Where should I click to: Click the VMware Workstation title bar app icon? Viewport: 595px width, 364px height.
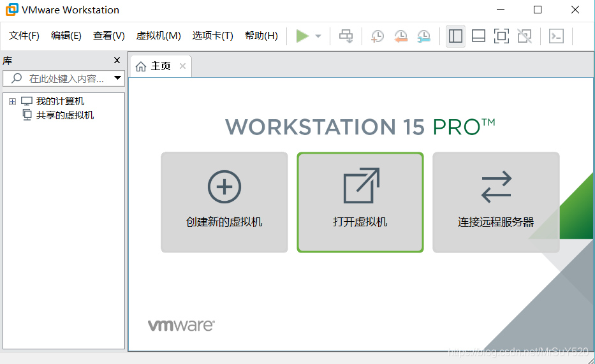pyautogui.click(x=11, y=10)
